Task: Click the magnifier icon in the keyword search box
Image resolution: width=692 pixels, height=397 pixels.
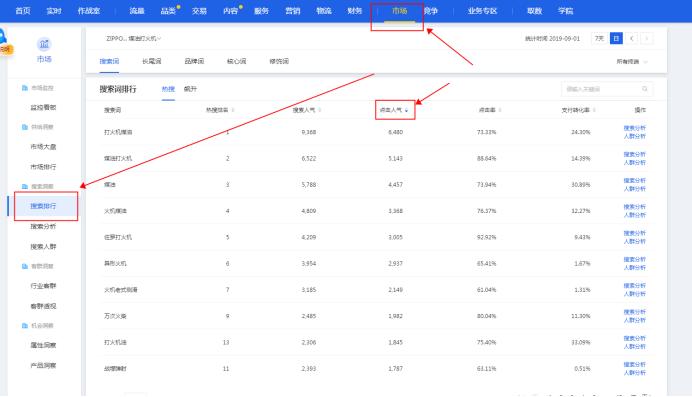Action: [x=644, y=89]
